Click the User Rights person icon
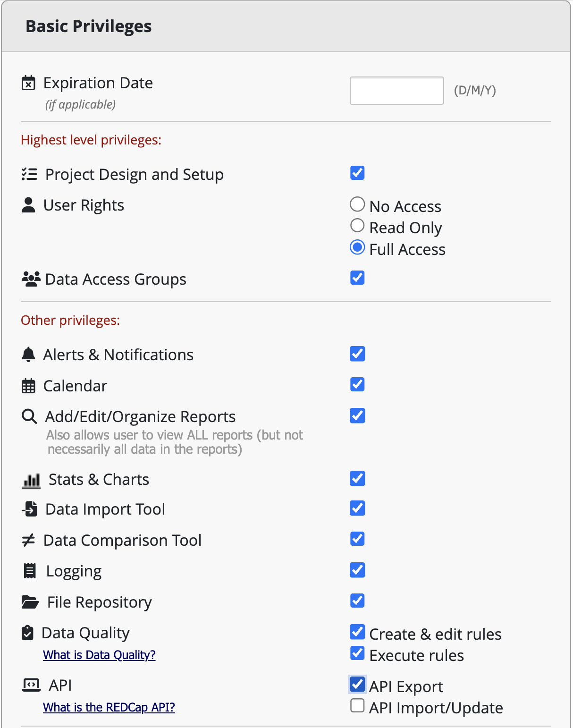The image size is (573, 728). pos(28,205)
